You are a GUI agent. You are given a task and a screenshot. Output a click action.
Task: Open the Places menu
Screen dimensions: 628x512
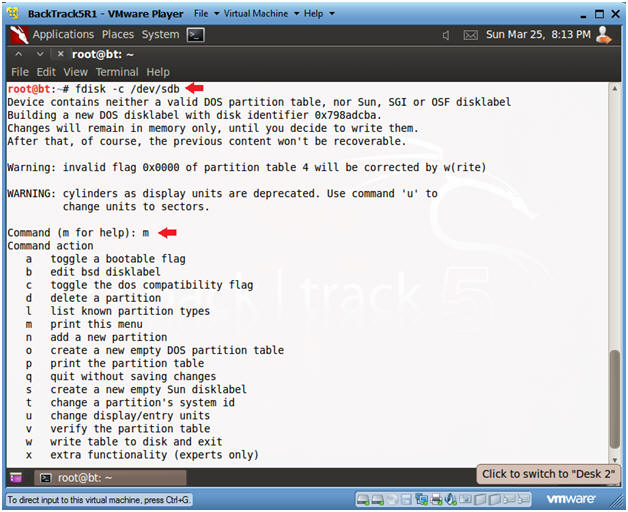pyautogui.click(x=118, y=34)
